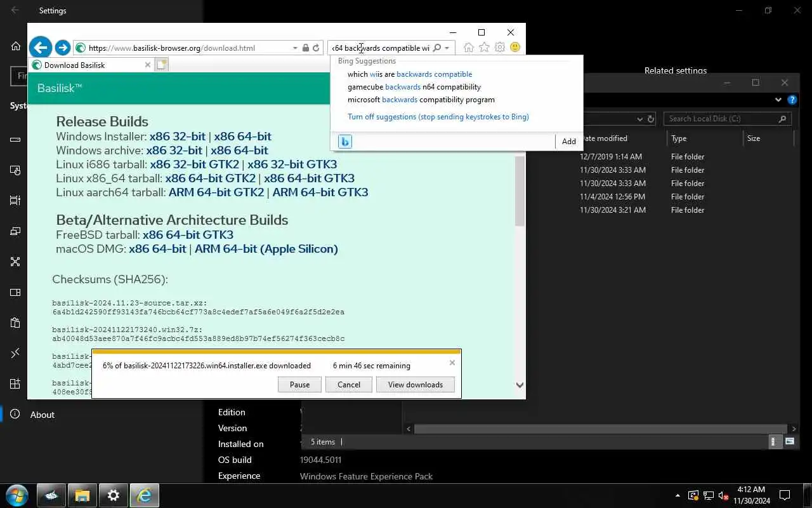This screenshot has height=508, width=812.
Task: Open File Explorer help icon
Action: click(x=792, y=100)
